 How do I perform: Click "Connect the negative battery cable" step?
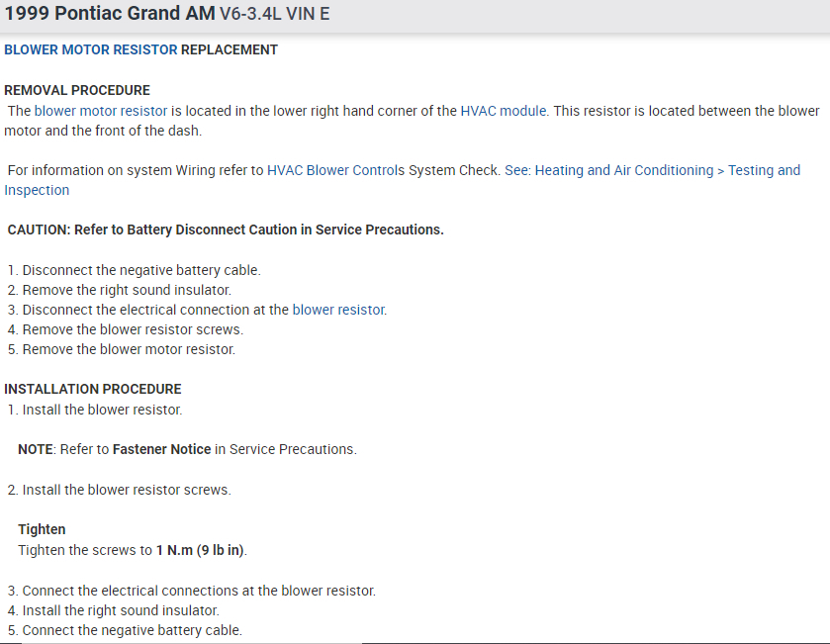point(132,630)
